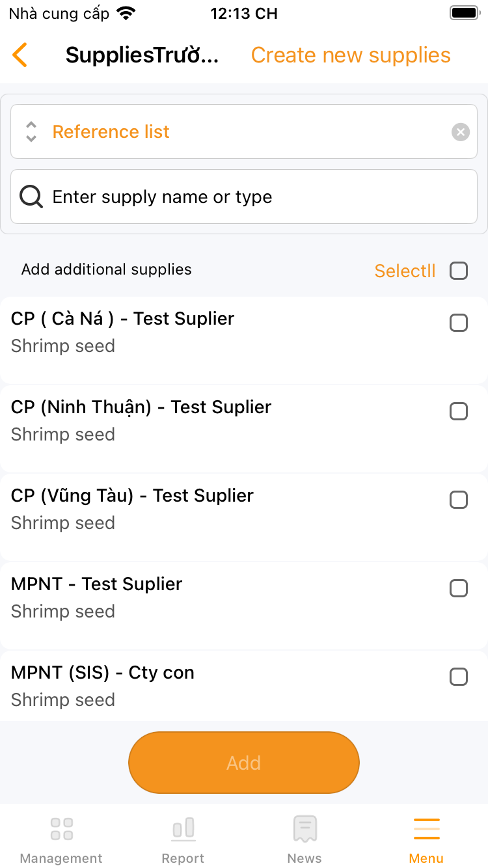Open the Reference list selector
Viewport: 488px width, 868px height.
(x=241, y=132)
